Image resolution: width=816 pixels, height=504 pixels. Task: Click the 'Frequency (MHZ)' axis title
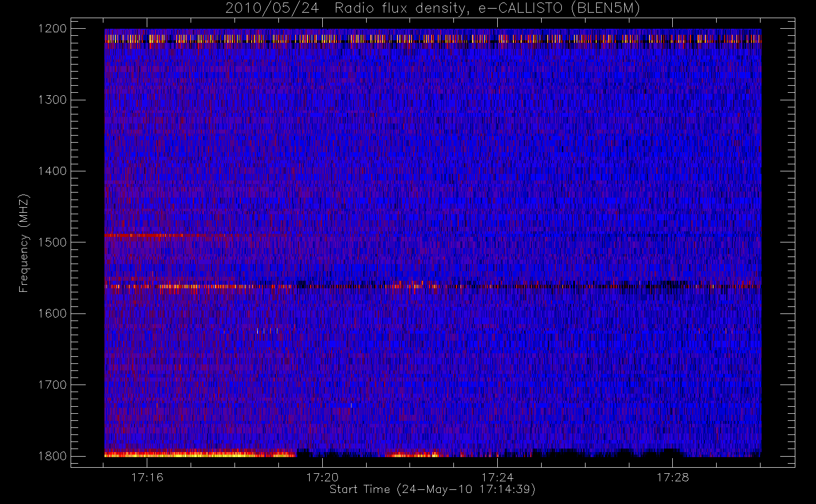24,243
